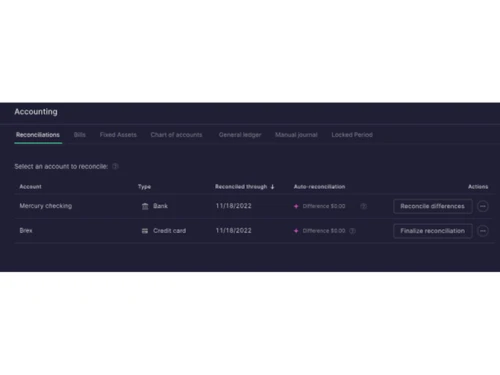Click Difference $0.00 in Mercury checking row
This screenshot has width=500, height=375.
pos(324,206)
